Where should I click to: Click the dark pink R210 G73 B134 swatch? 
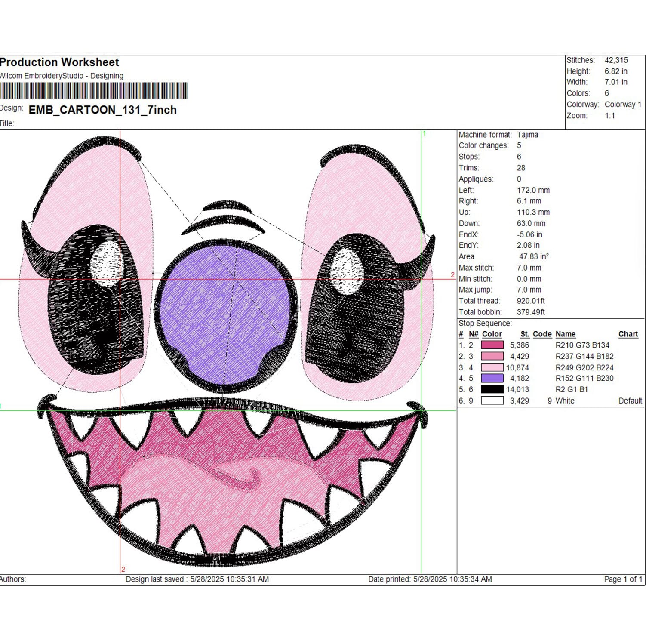tap(492, 345)
